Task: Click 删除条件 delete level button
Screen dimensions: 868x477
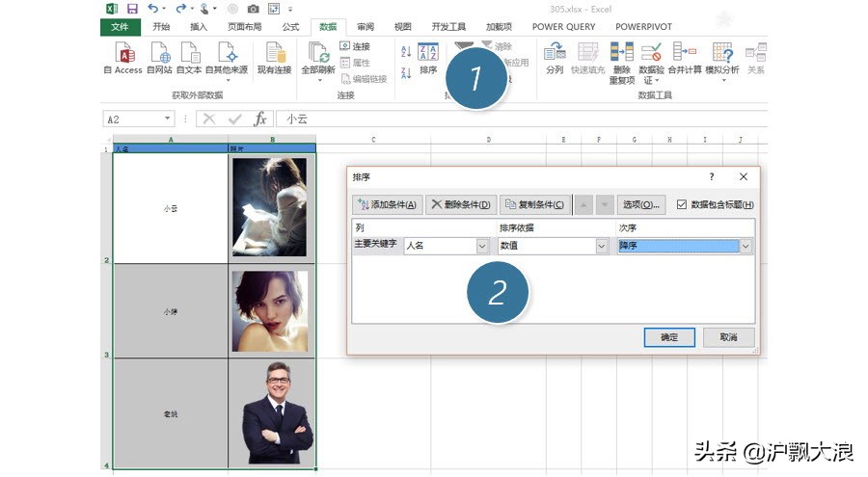Action: click(x=461, y=204)
